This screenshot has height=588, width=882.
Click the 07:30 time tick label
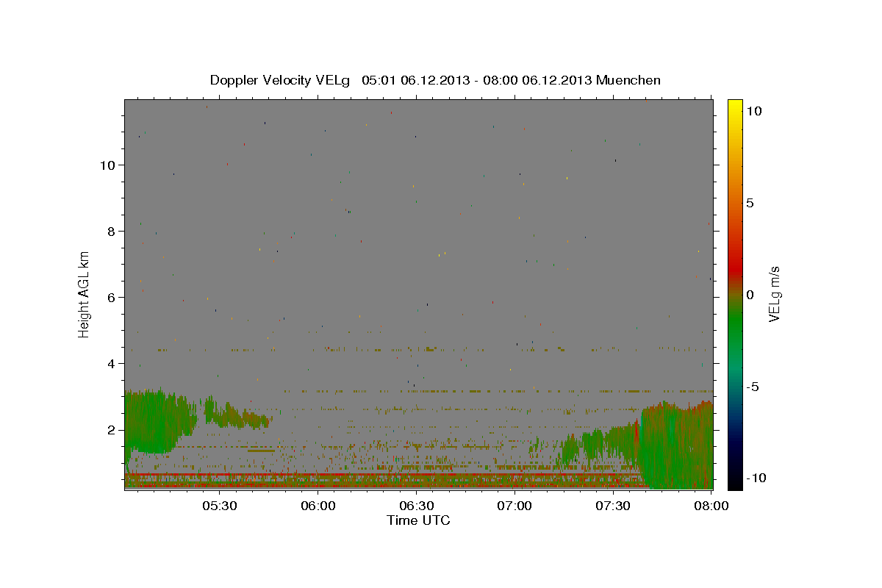pos(614,506)
